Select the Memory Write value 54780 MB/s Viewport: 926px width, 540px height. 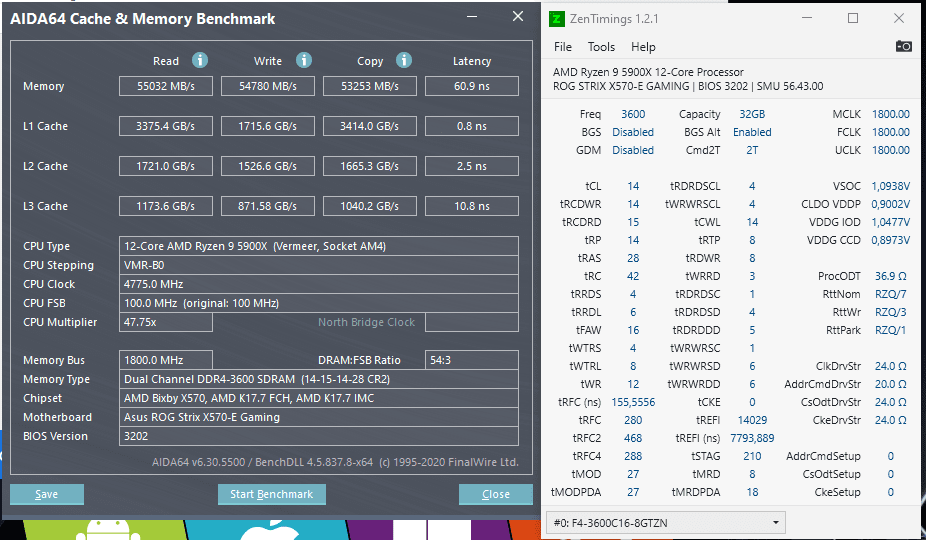tap(268, 86)
